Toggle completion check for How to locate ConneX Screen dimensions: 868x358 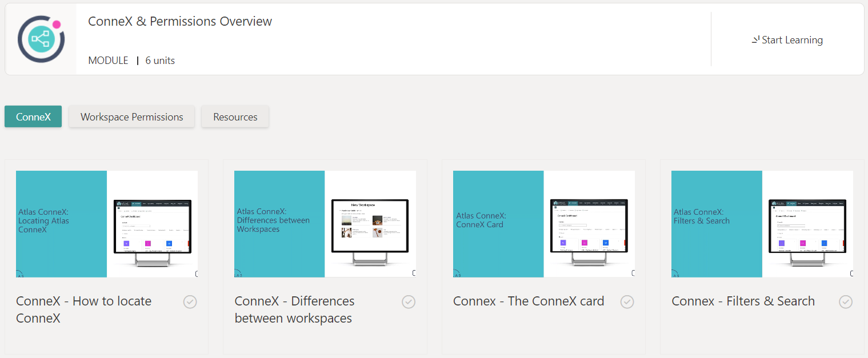coord(190,301)
